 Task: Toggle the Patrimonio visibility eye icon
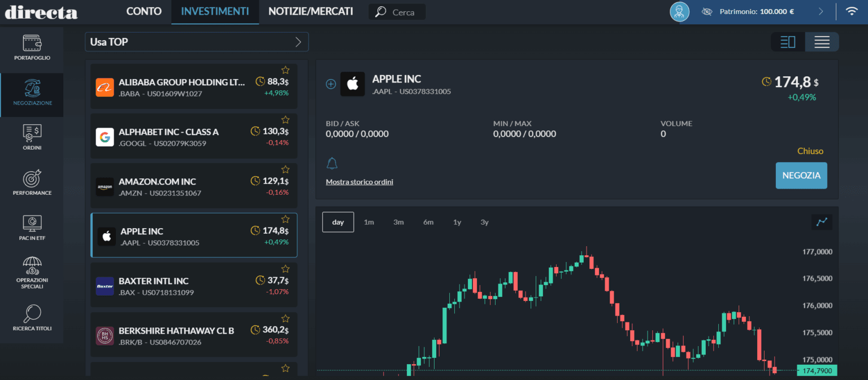tap(706, 11)
